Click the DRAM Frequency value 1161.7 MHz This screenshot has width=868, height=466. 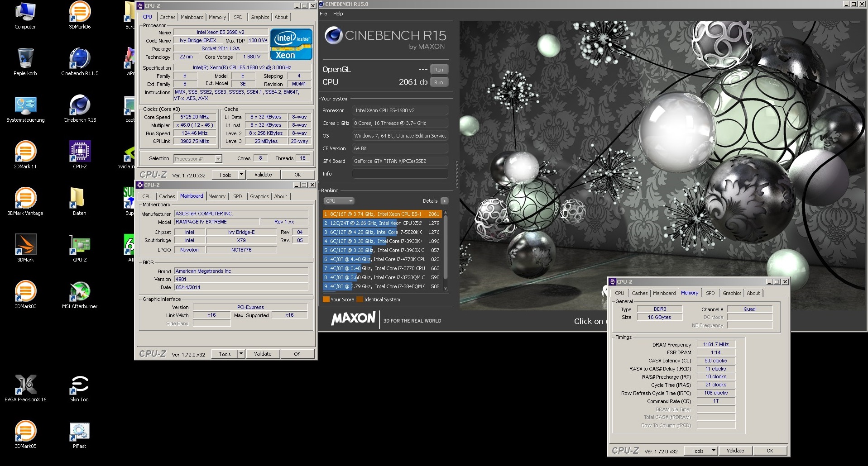click(716, 344)
